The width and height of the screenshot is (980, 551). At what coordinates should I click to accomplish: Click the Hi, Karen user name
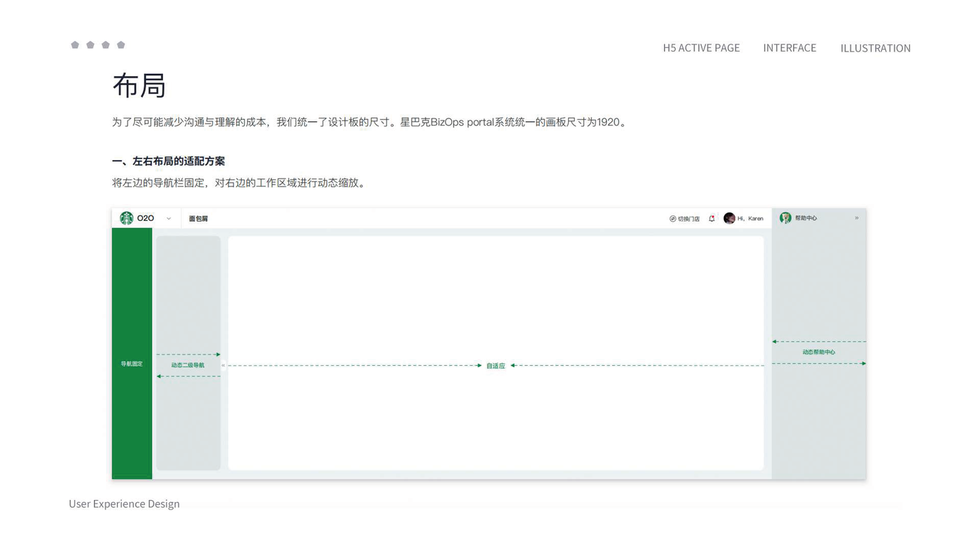[x=750, y=218]
